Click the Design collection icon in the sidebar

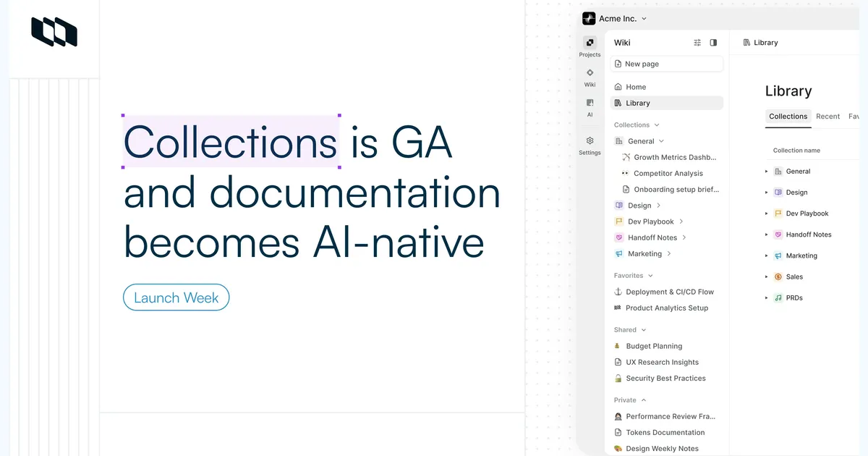(x=619, y=206)
